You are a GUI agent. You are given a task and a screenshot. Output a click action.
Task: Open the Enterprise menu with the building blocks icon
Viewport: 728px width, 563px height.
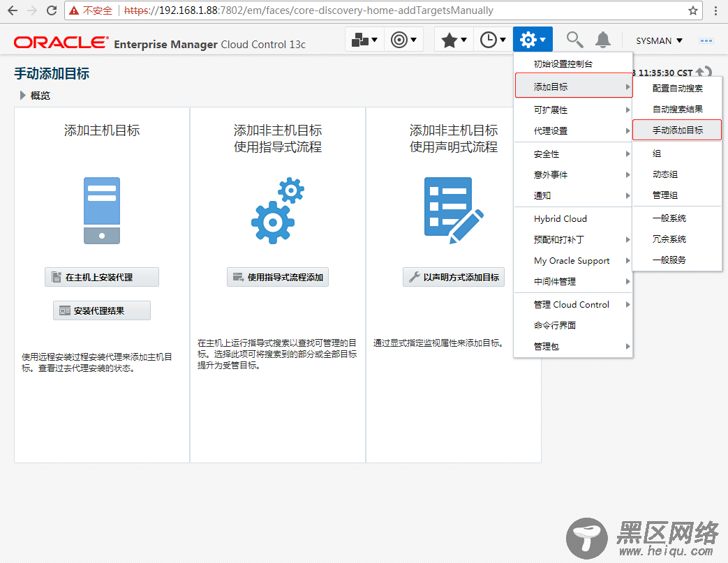(x=364, y=40)
